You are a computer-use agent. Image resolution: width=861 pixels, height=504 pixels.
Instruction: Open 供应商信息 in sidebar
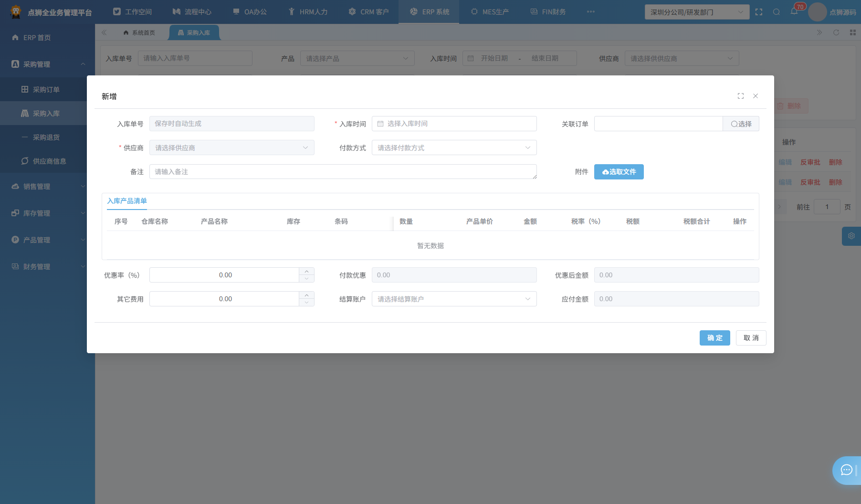(43, 161)
